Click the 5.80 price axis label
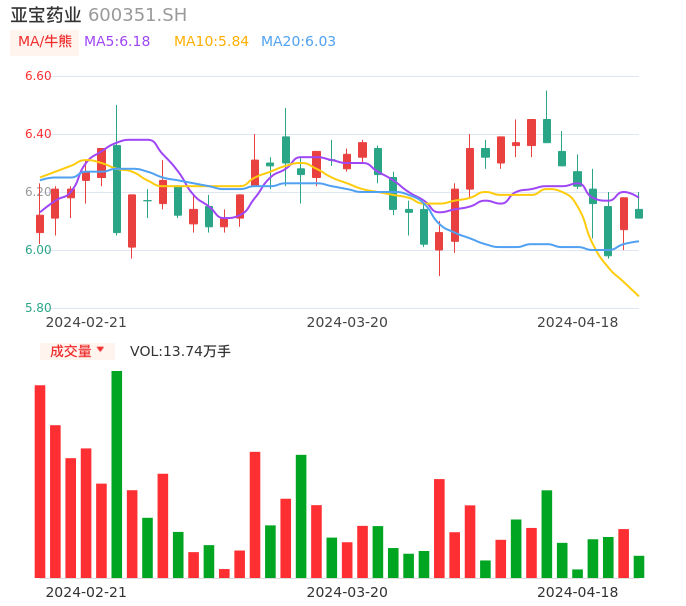Screen dimensions: 686x606 pyautogui.click(x=38, y=308)
